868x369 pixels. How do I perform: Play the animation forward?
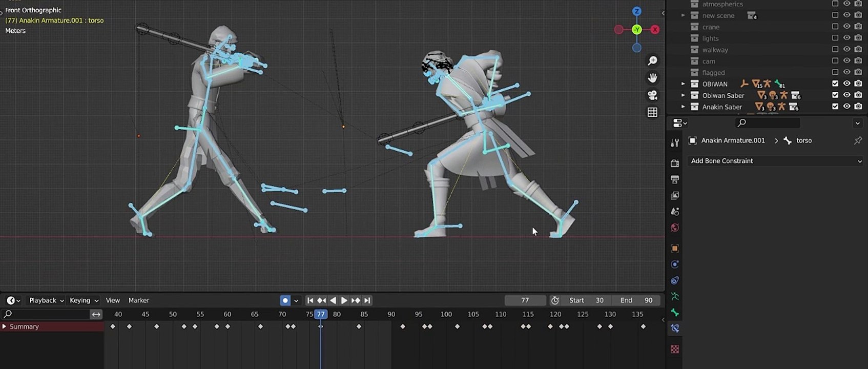(x=344, y=300)
